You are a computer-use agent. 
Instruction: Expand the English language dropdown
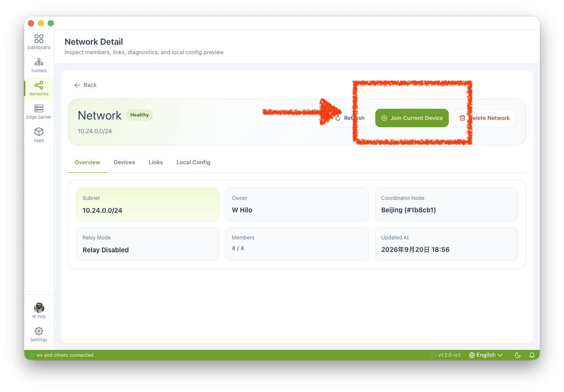[486, 355]
